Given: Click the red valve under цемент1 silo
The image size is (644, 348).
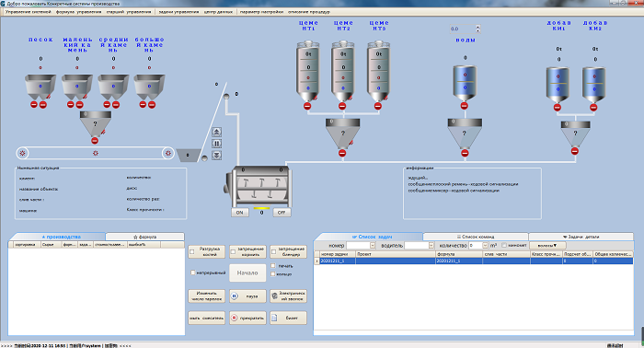Looking at the screenshot, I should tap(307, 106).
